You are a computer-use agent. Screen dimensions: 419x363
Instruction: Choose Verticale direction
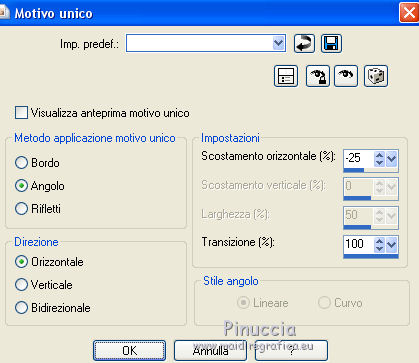coord(21,285)
